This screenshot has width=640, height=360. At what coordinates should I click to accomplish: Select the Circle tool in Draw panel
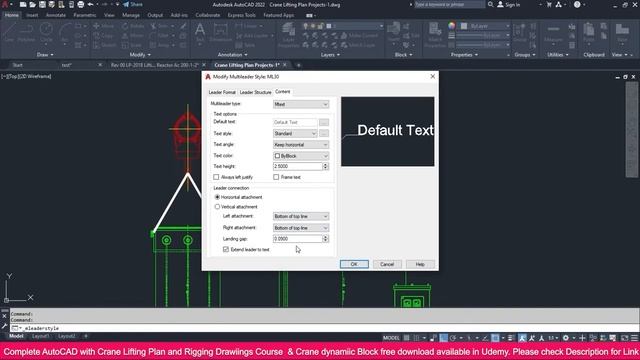46,33
